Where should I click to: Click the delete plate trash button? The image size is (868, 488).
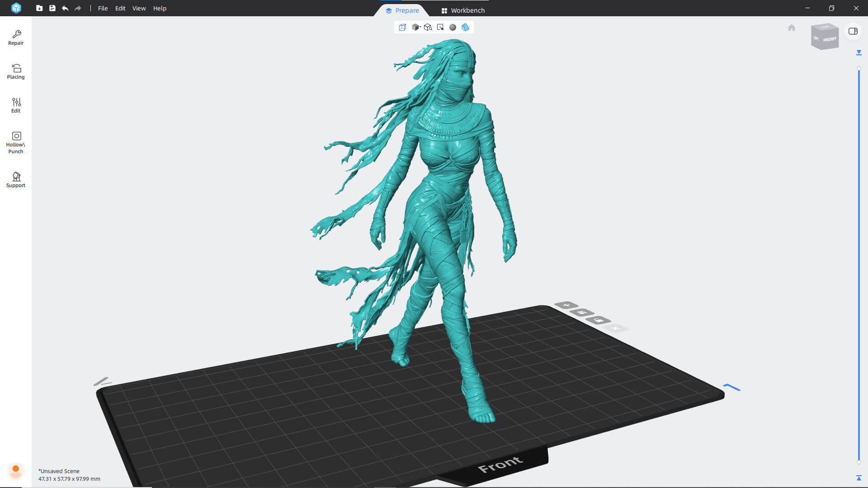point(582,312)
